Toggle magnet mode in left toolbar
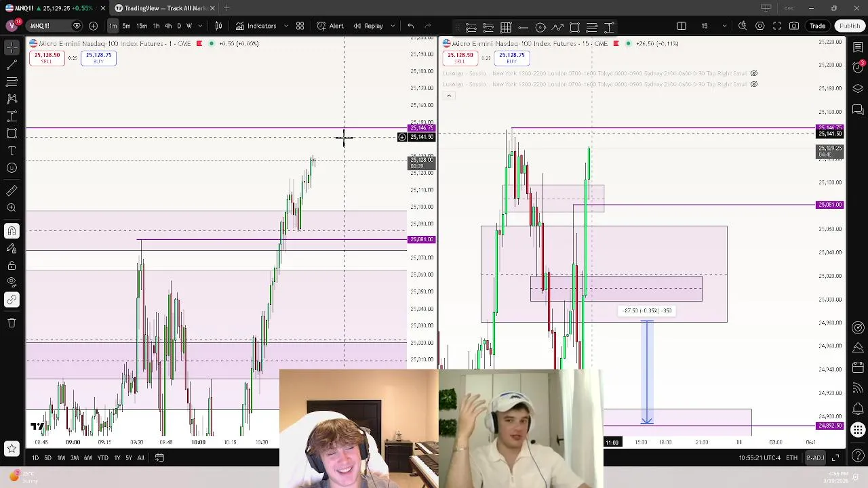 click(12, 231)
